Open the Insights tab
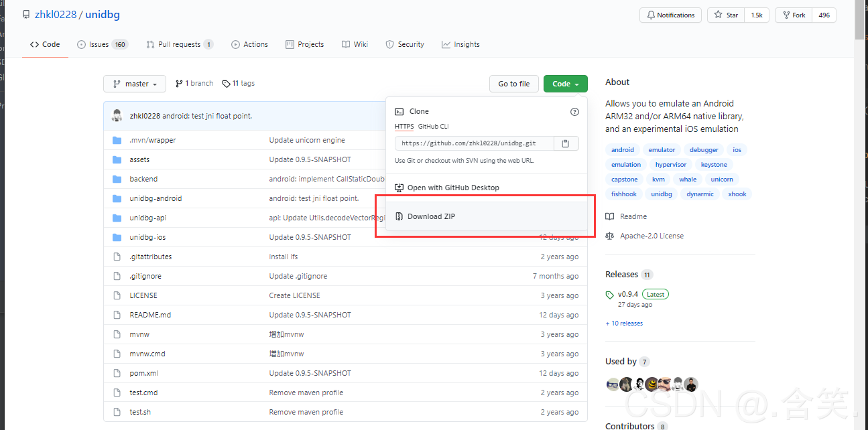 click(x=460, y=44)
